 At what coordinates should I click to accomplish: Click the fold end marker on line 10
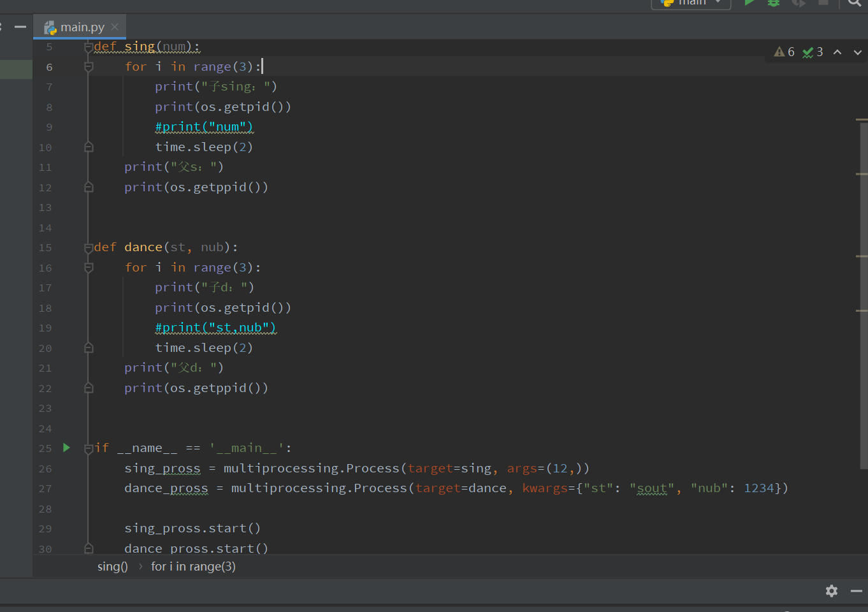pos(89,147)
